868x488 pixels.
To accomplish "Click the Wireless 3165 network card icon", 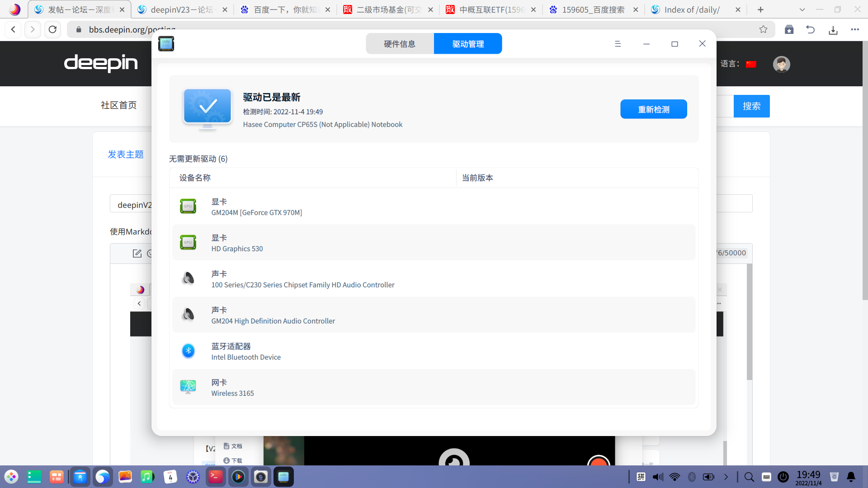I will point(188,387).
